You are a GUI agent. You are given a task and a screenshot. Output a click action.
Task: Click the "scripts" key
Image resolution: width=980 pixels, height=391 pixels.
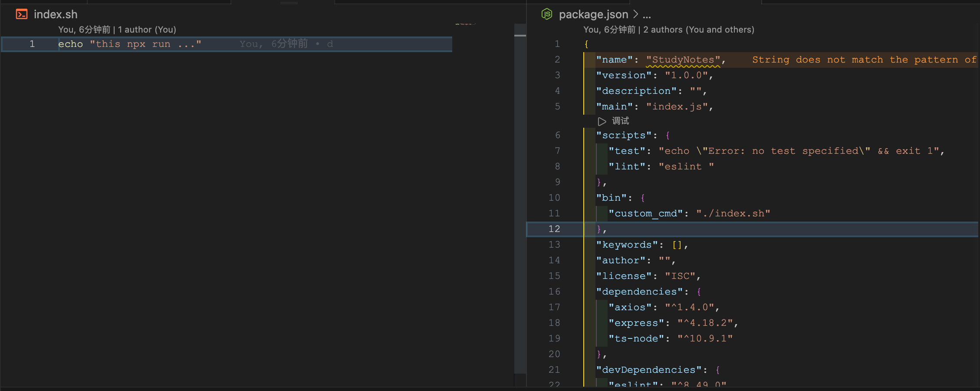click(x=624, y=135)
